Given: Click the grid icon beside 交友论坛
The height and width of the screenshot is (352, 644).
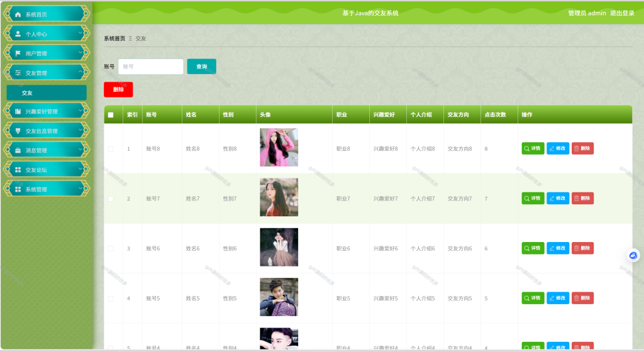Looking at the screenshot, I should click(x=18, y=170).
